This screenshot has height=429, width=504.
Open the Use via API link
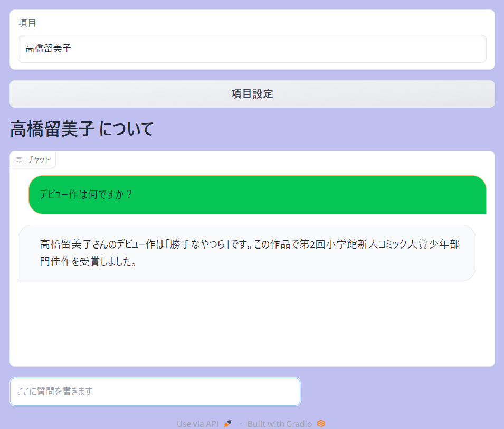pos(204,424)
